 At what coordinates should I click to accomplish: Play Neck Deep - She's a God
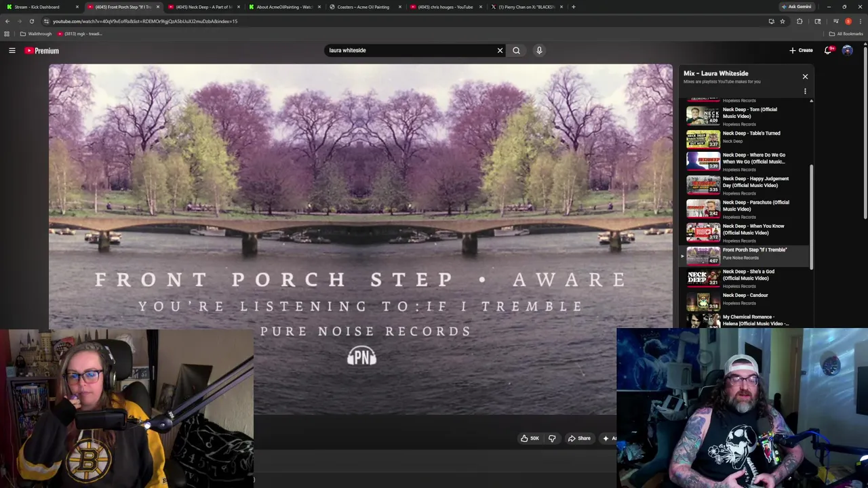coord(745,278)
